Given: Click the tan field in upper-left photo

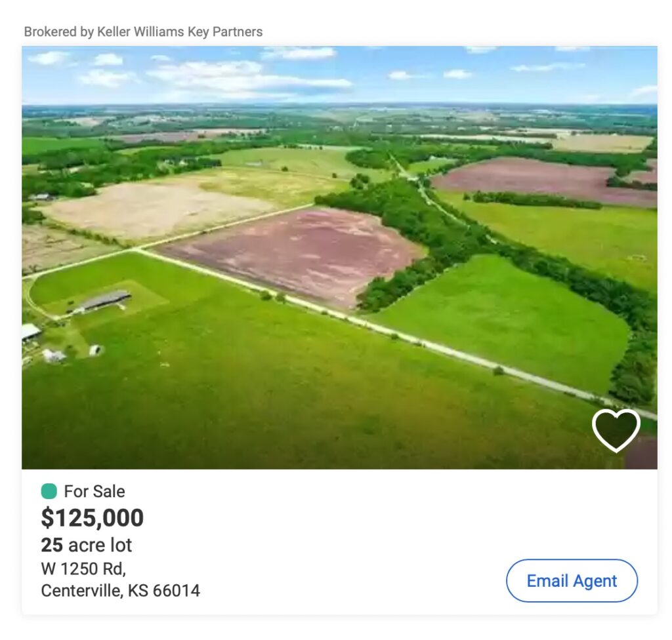Looking at the screenshot, I should click(151, 210).
